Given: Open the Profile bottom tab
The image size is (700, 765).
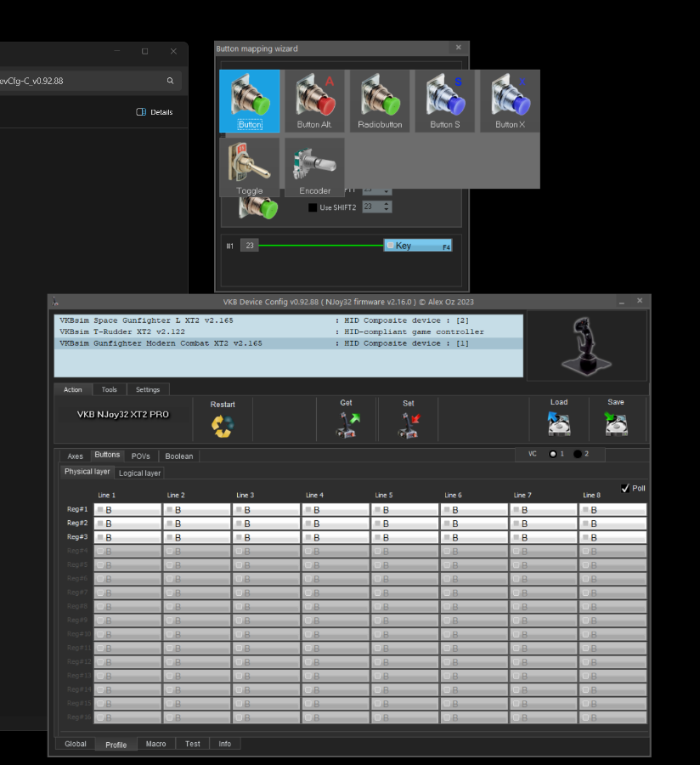Looking at the screenshot, I should (116, 745).
